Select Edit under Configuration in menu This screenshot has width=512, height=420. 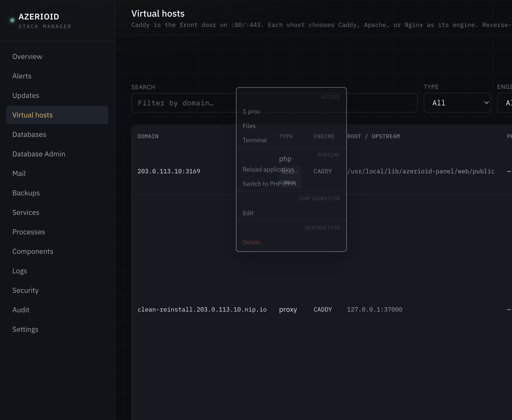click(291, 213)
